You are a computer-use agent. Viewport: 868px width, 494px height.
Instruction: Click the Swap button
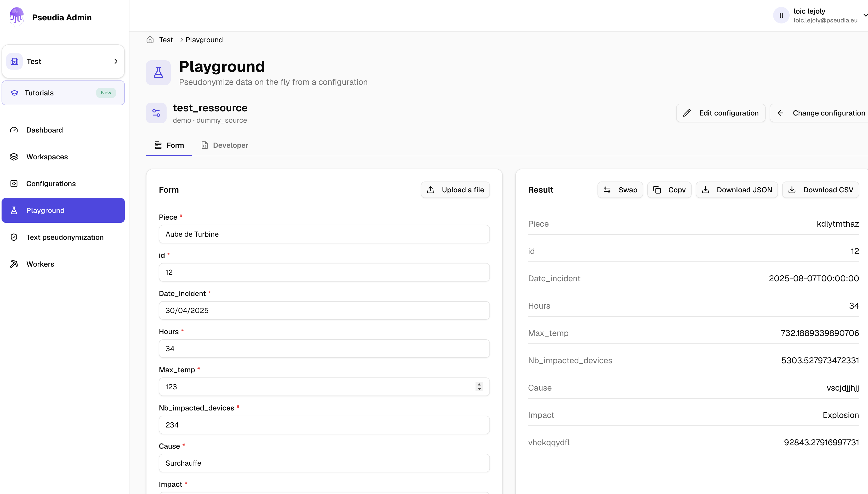click(620, 190)
